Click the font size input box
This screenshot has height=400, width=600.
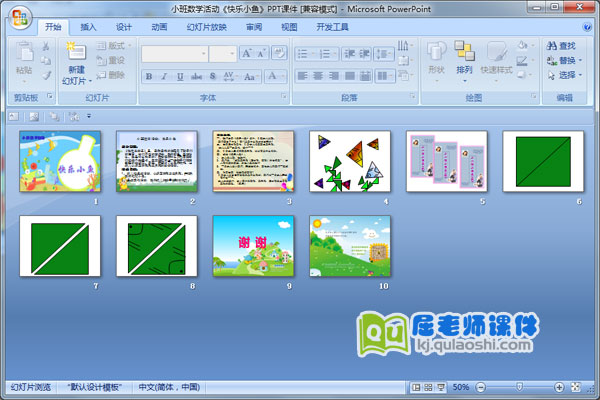click(x=223, y=54)
